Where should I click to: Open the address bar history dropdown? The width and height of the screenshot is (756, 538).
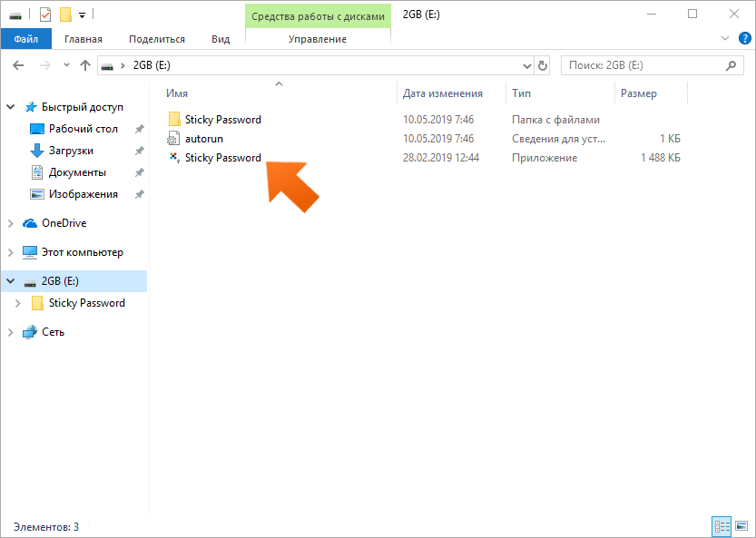(527, 65)
